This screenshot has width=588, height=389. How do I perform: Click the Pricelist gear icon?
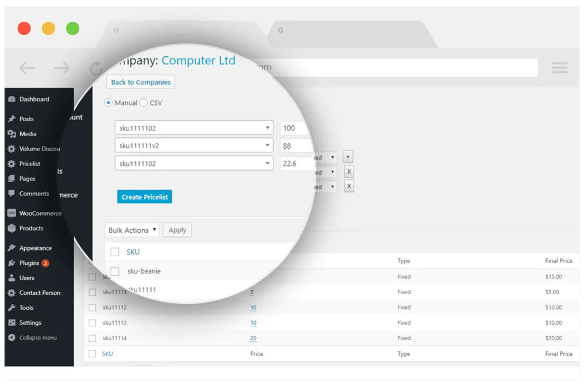pos(11,164)
